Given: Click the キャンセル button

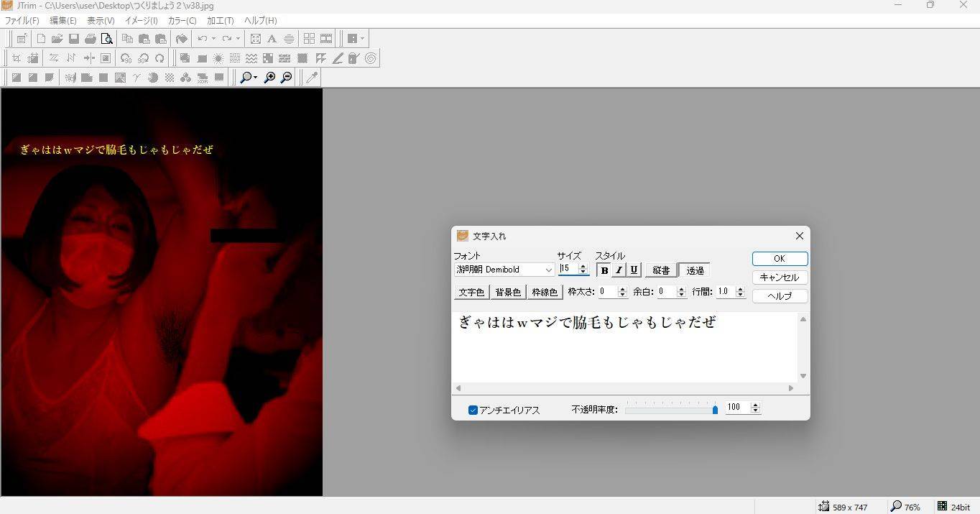Looking at the screenshot, I should pyautogui.click(x=780, y=277).
